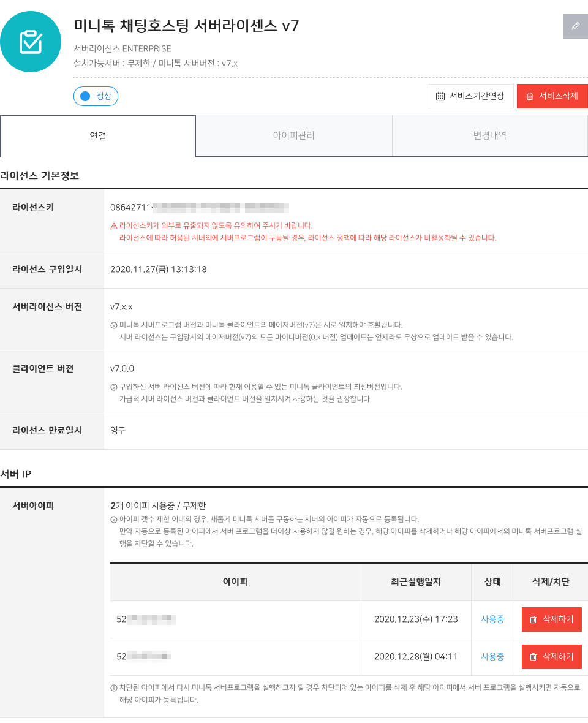This screenshot has height=723, width=588.
Task: Click the info icon beside 구입하신 서버 라이선스 note
Action: 114,387
